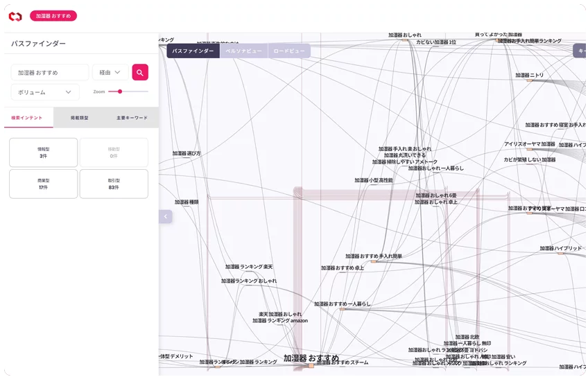Screen dimensions: 588x377
Task: Select the 取引型 83件 intent card
Action: coord(114,184)
